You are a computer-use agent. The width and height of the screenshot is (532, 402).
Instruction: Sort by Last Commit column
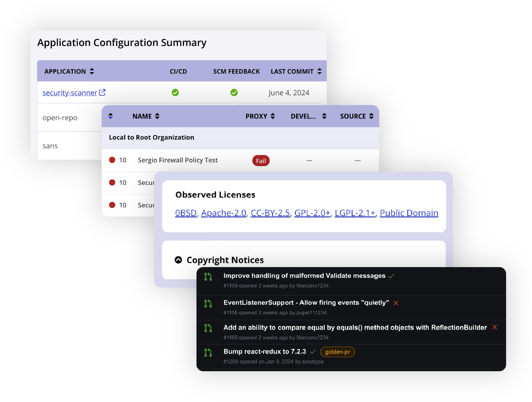coord(319,71)
